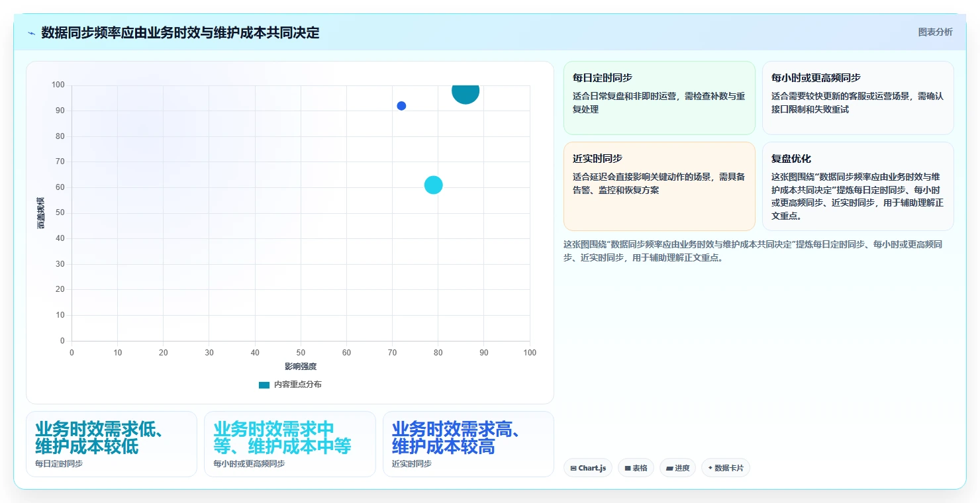The height and width of the screenshot is (503, 980).
Task: Click the 数据卡片 sparkle icon
Action: [710, 468]
